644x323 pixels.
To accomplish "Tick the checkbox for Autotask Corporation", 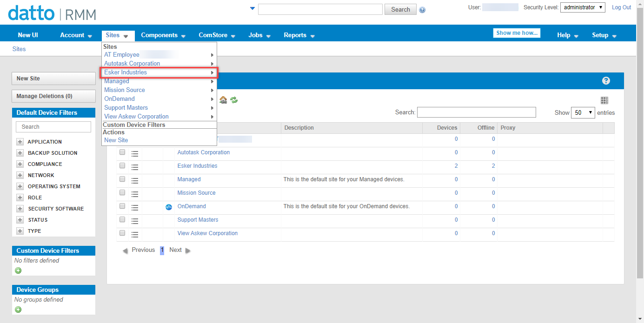I will [122, 152].
